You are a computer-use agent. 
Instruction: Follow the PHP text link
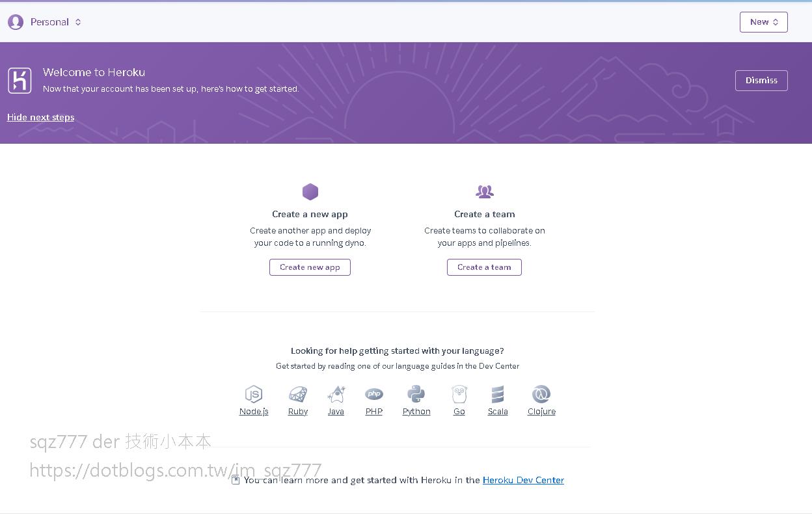pyautogui.click(x=374, y=412)
